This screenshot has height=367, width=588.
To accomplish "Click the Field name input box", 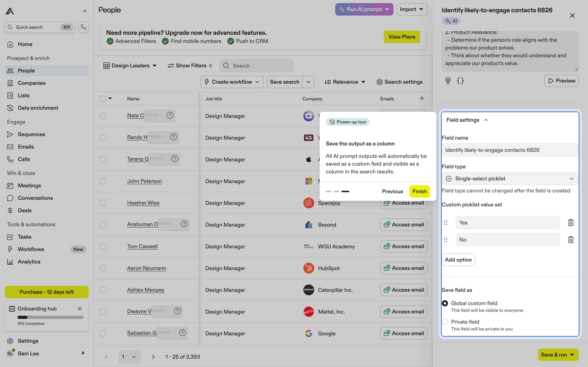I will pyautogui.click(x=510, y=150).
